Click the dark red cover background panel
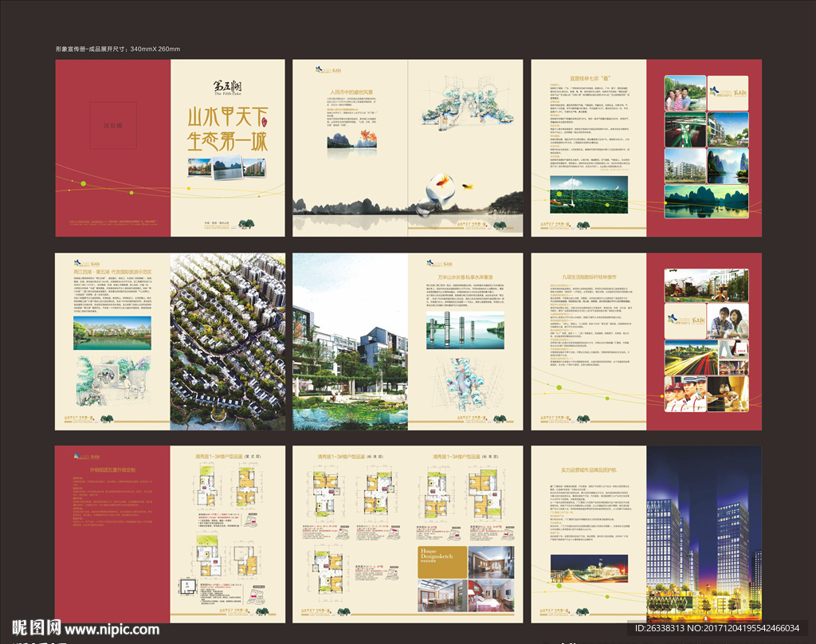The width and height of the screenshot is (816, 644). (112, 191)
